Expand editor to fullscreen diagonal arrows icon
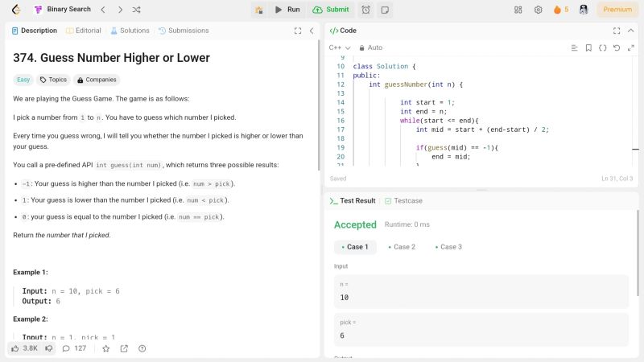The width and height of the screenshot is (644, 362). [x=631, y=48]
